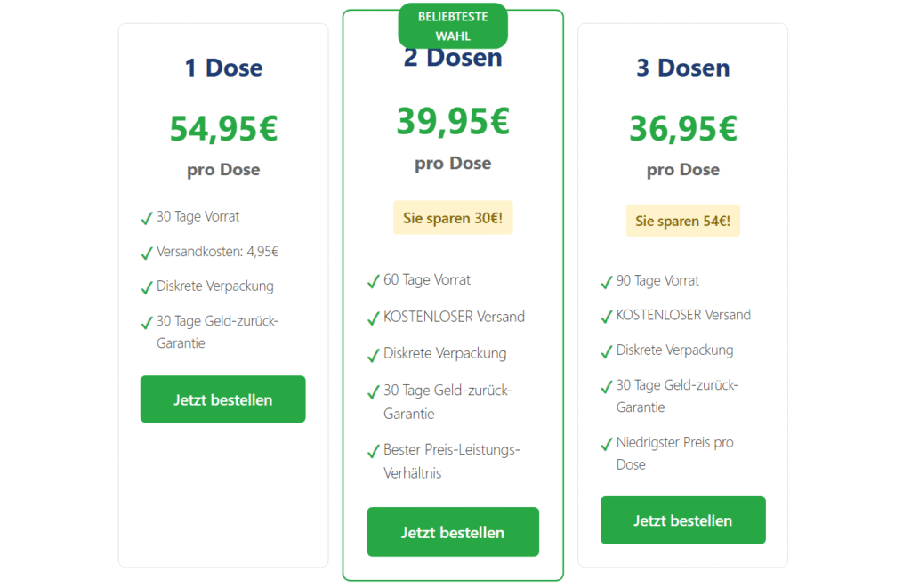
Task: Click checkmark beside "30 Tage Vorrat"
Action: click(x=147, y=218)
